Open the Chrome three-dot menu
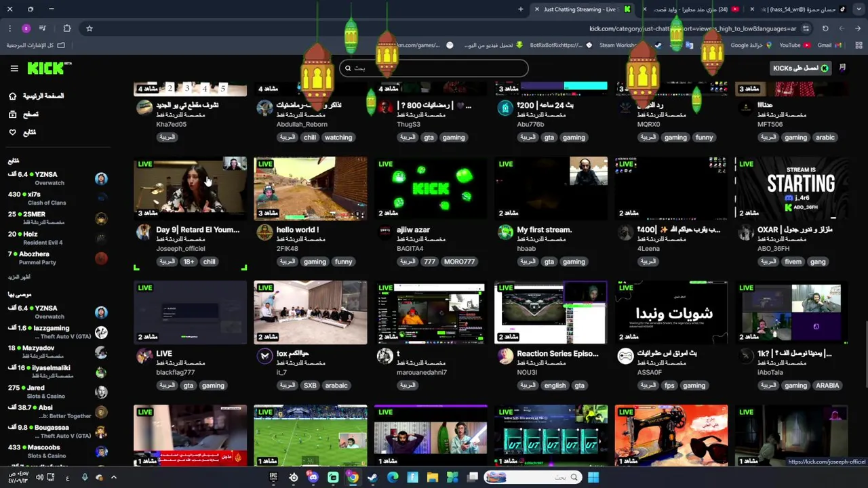Image resolution: width=868 pixels, height=488 pixels. point(9,28)
